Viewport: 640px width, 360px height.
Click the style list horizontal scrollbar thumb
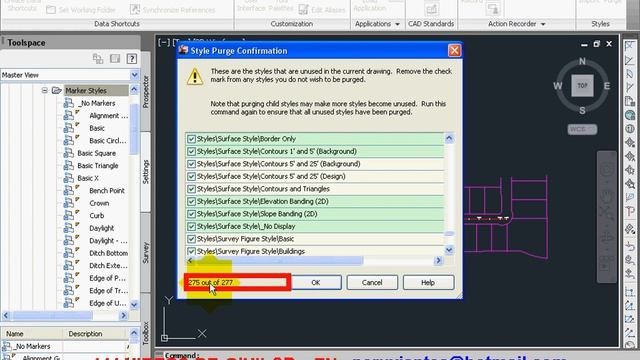(278, 260)
